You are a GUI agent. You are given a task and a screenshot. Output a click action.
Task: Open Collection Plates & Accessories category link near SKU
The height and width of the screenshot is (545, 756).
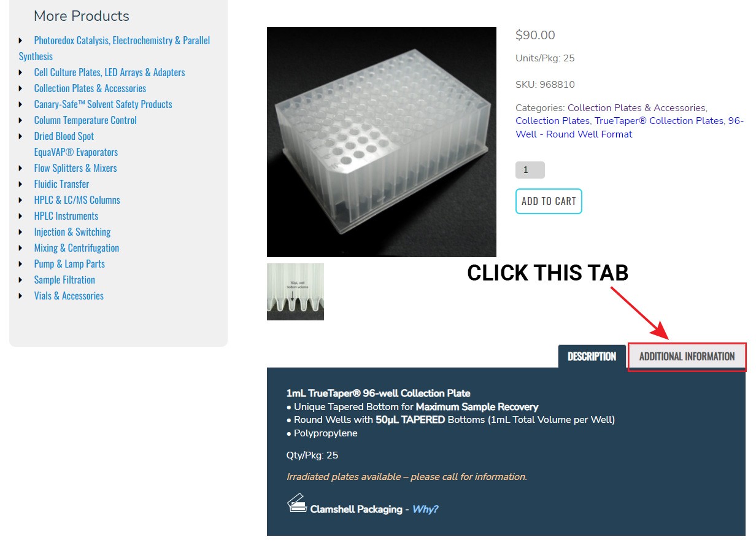click(x=636, y=108)
